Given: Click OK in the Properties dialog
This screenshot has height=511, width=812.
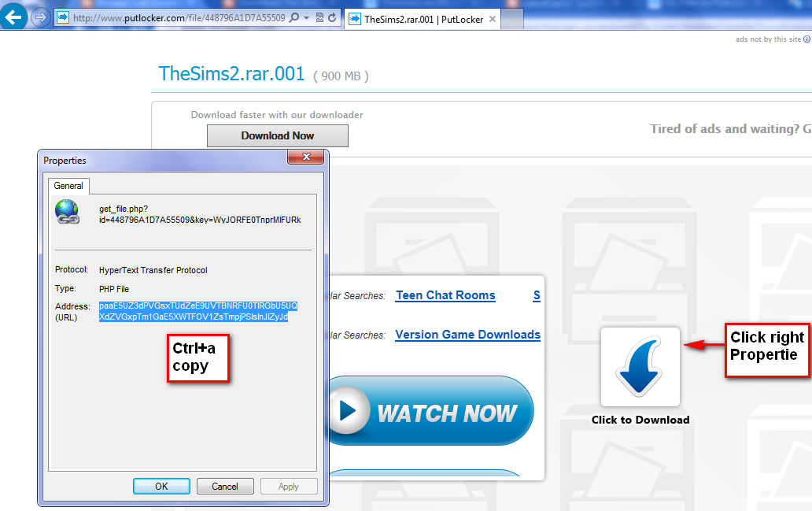Looking at the screenshot, I should tap(161, 486).
